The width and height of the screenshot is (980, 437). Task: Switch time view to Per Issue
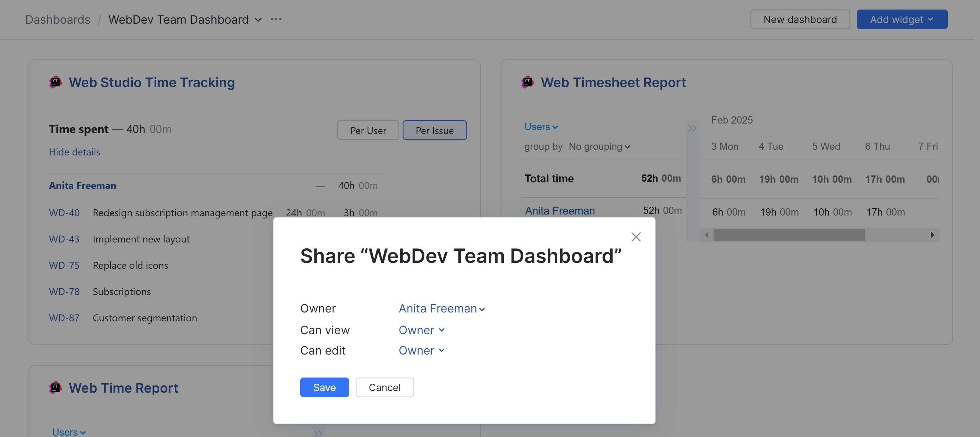[x=434, y=130]
